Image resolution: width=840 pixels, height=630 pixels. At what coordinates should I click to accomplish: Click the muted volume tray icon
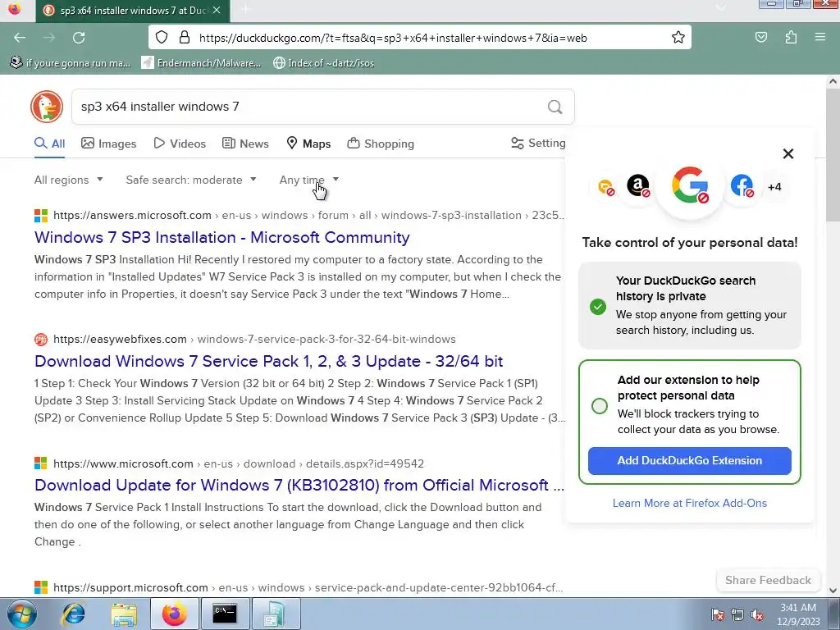(x=757, y=614)
